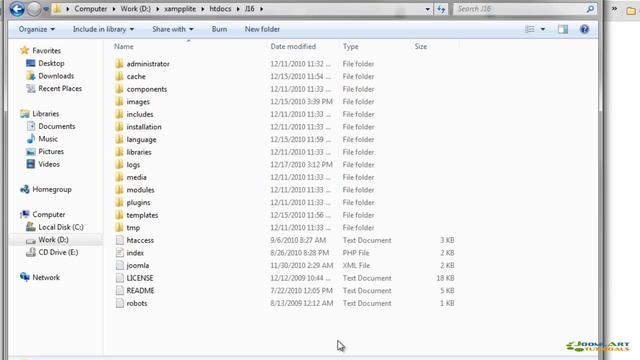The width and height of the screenshot is (640, 360).
Task: Click the templates folder icon
Action: point(119,215)
